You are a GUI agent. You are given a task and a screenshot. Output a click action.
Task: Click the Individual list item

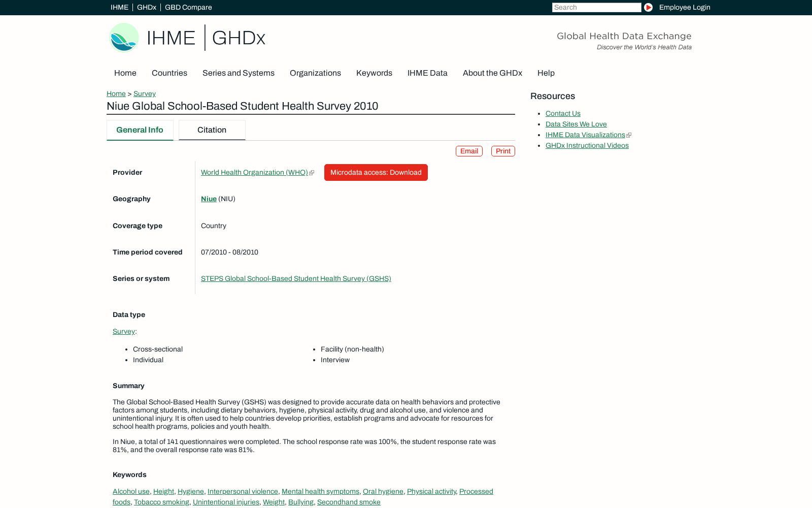click(148, 360)
